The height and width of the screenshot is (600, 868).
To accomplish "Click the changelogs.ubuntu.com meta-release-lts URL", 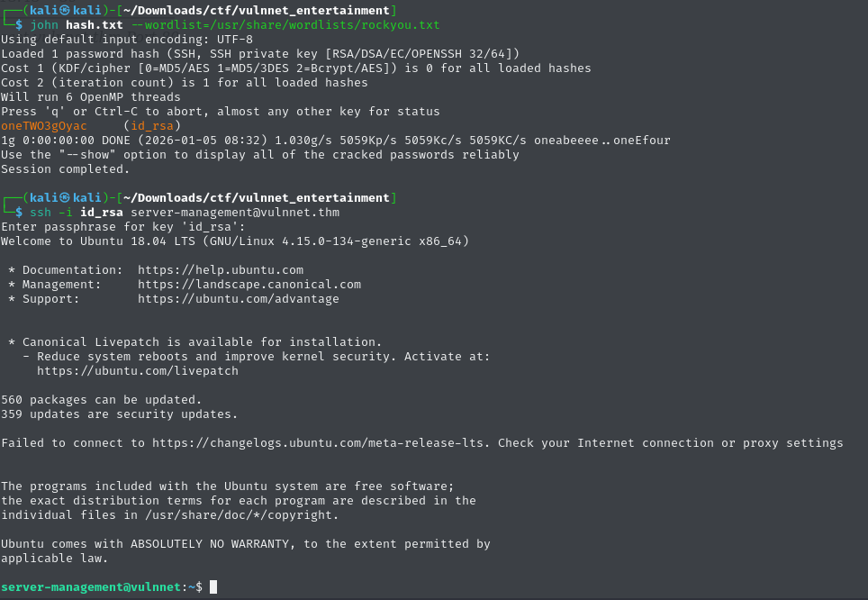I will pos(321,443).
